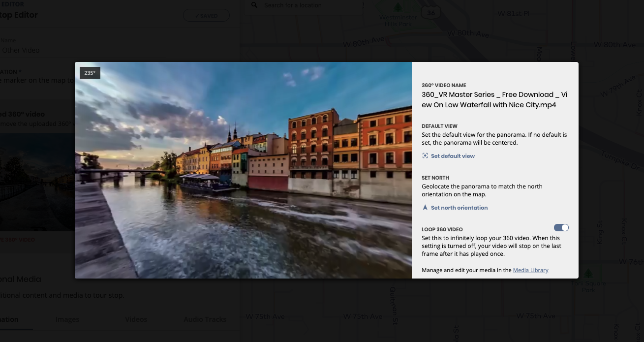
Task: Click the Westminster Hills Park tree icon
Action: [x=398, y=7]
